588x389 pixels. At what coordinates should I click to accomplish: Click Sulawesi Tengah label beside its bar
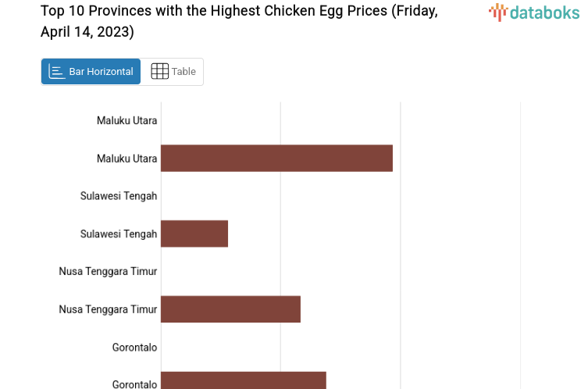(x=119, y=234)
